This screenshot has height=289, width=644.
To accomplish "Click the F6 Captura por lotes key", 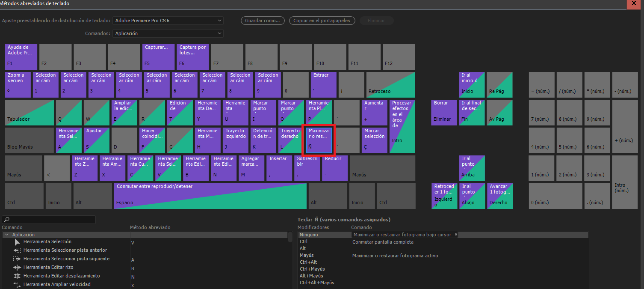I will [x=193, y=57].
